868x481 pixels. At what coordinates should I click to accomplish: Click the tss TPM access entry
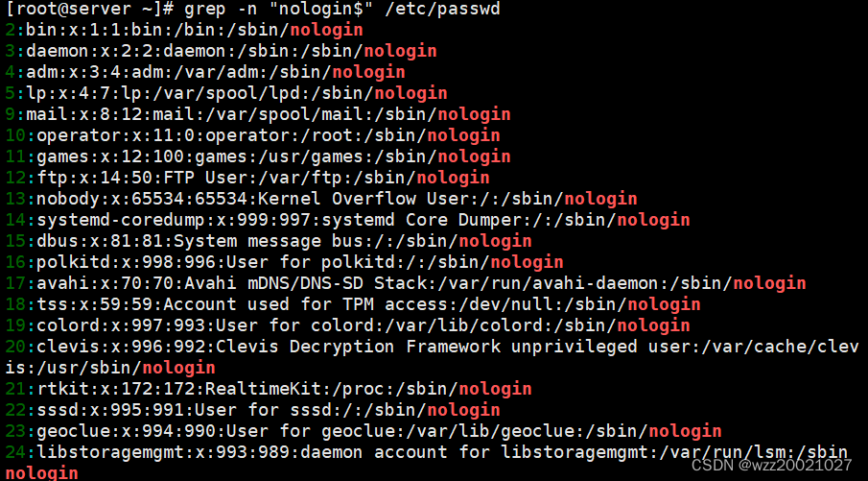368,304
